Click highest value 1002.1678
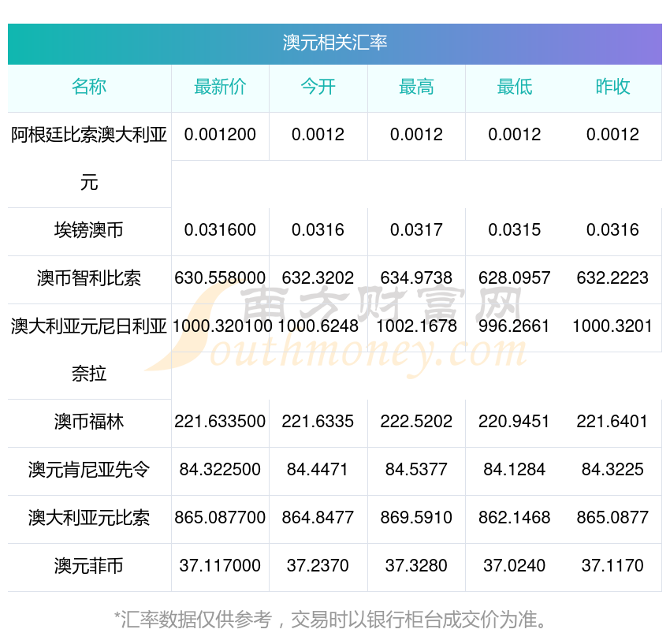The image size is (670, 644). point(416,326)
